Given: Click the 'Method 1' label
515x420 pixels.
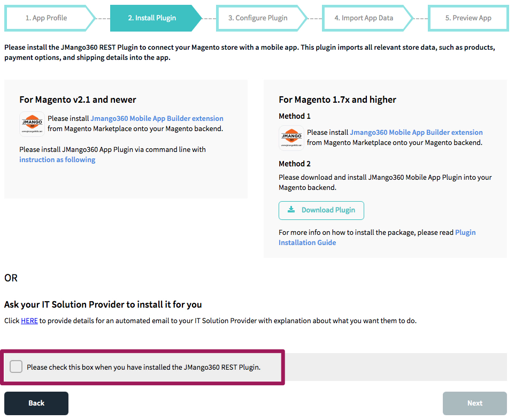Looking at the screenshot, I should tap(295, 116).
